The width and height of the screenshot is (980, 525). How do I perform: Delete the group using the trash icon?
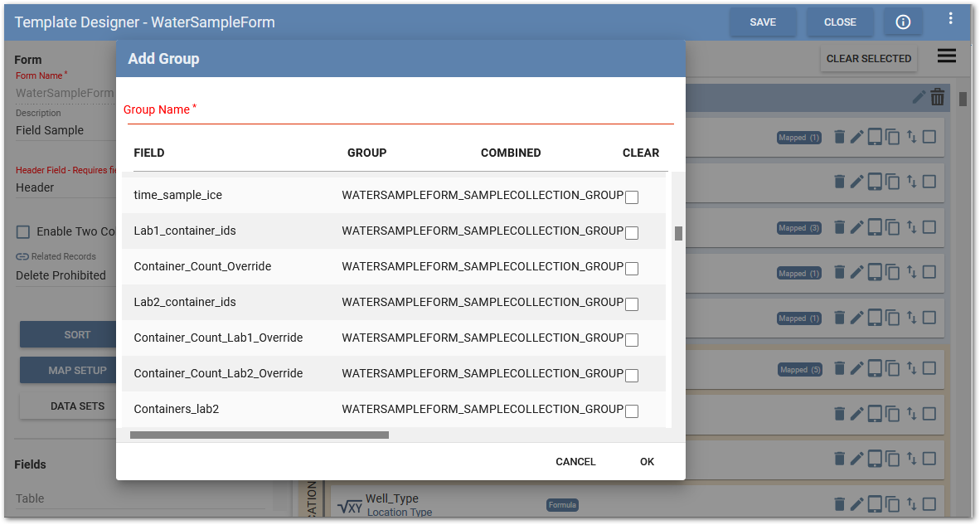[938, 97]
